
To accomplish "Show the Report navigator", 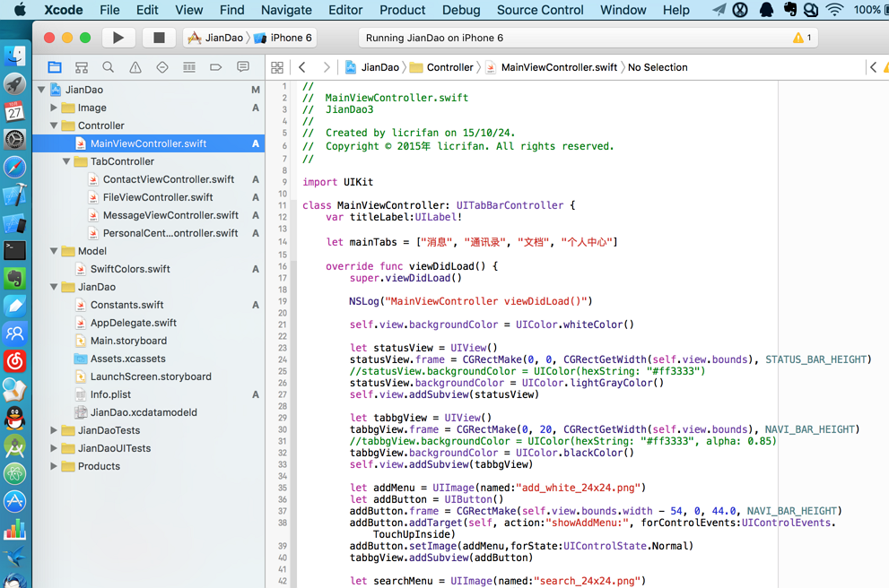I will (x=243, y=67).
